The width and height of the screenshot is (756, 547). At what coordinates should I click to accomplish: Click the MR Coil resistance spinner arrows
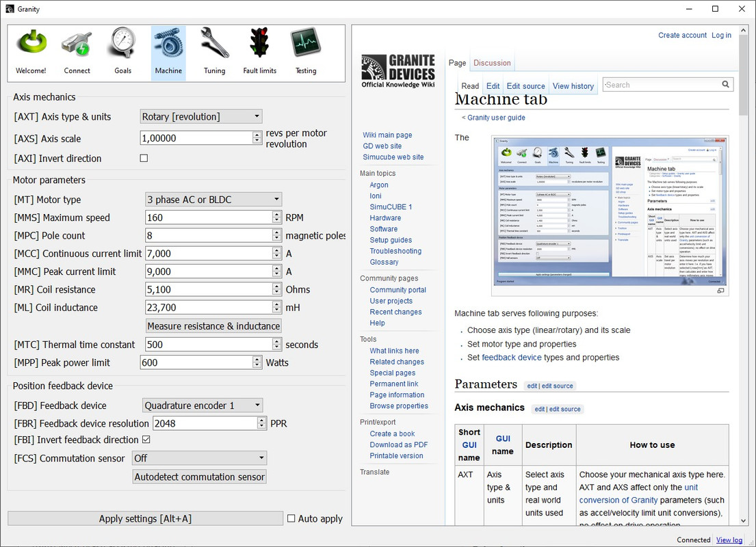(x=277, y=289)
